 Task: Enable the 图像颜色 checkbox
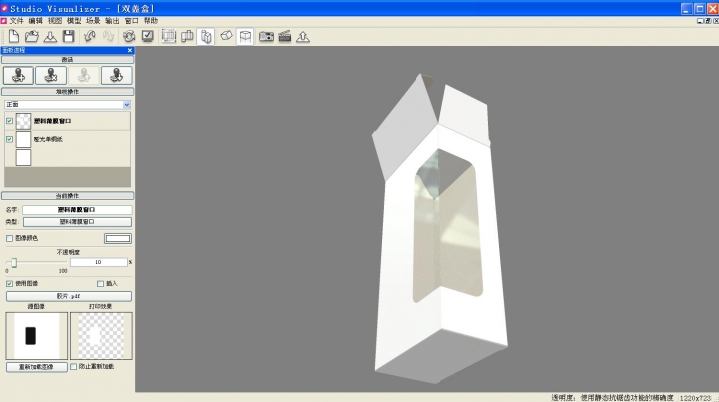pos(10,238)
